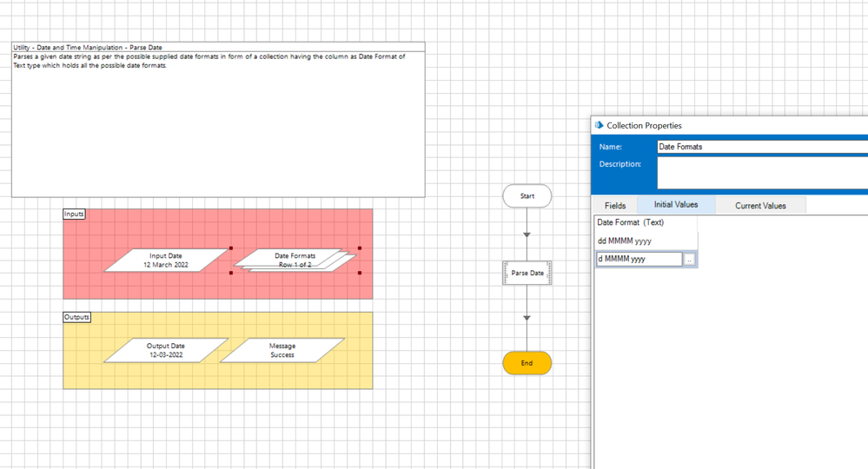This screenshot has height=469, width=868.
Task: Select the dd MMMM yyyy row
Action: [643, 241]
